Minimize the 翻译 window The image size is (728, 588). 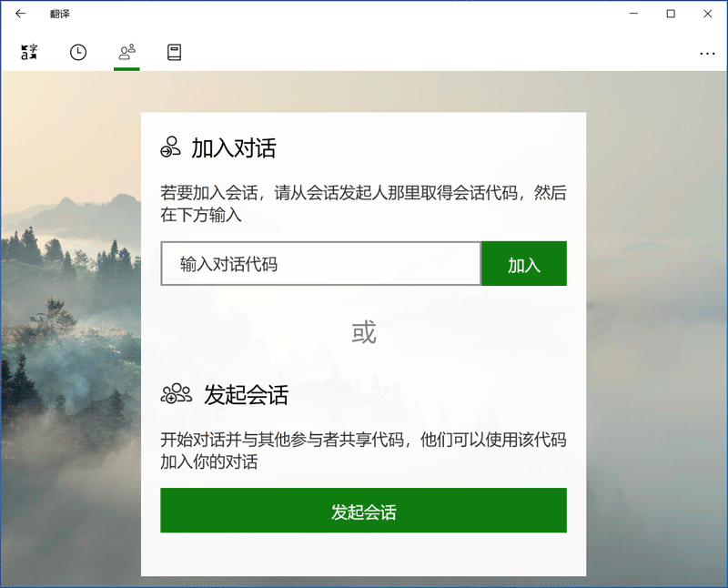coord(633,14)
